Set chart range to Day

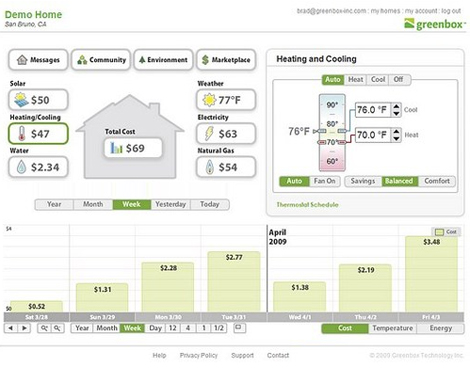(x=155, y=328)
